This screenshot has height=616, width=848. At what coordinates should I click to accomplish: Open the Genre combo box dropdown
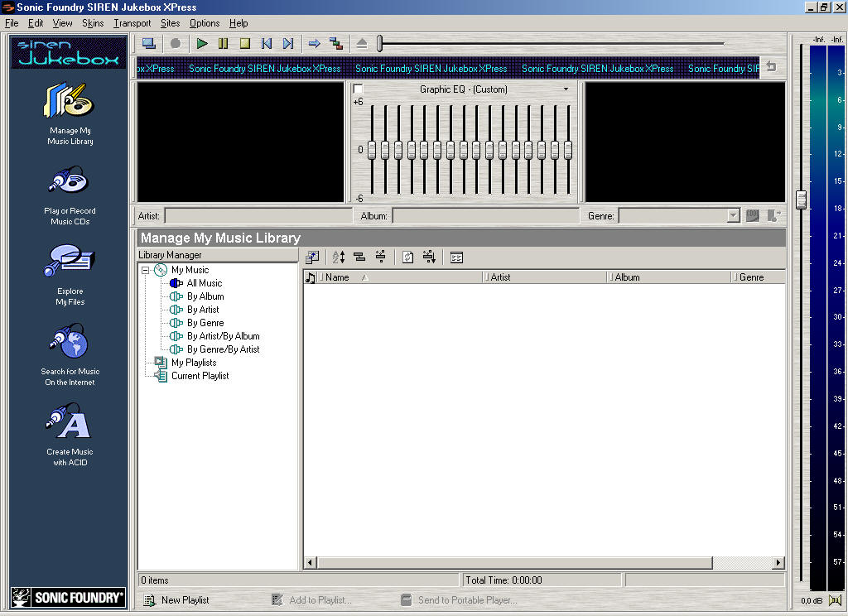point(734,216)
